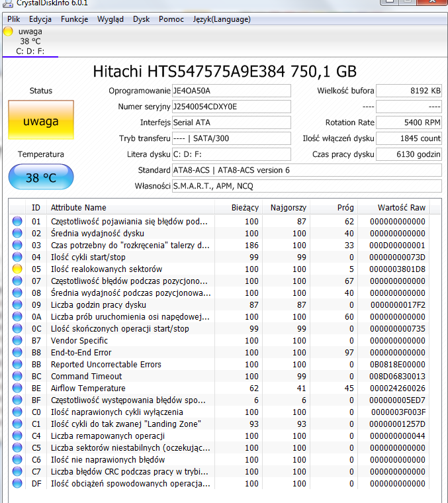Click the blue status icon for attribute C1
The height and width of the screenshot is (503, 448).
[x=17, y=424]
